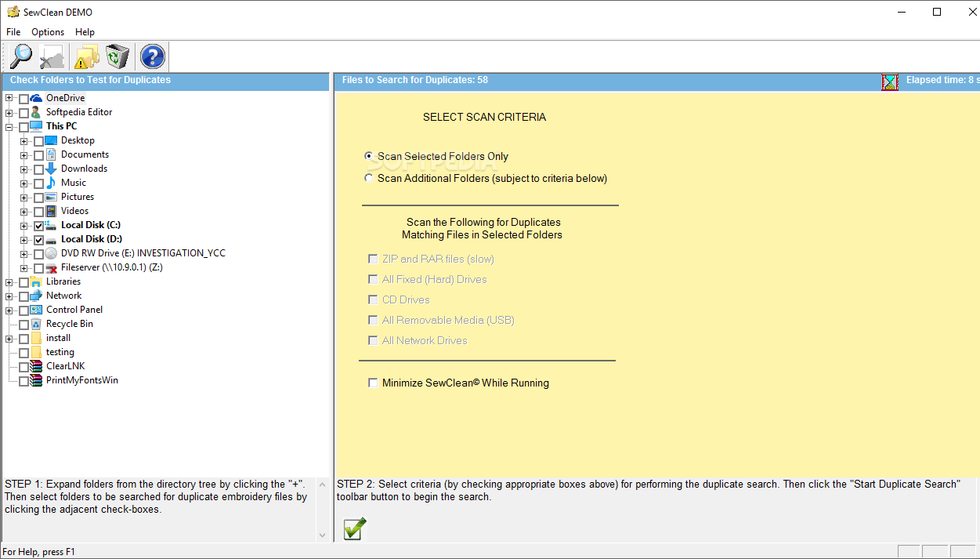The width and height of the screenshot is (980, 559).
Task: Select the install folder label
Action: (x=58, y=338)
